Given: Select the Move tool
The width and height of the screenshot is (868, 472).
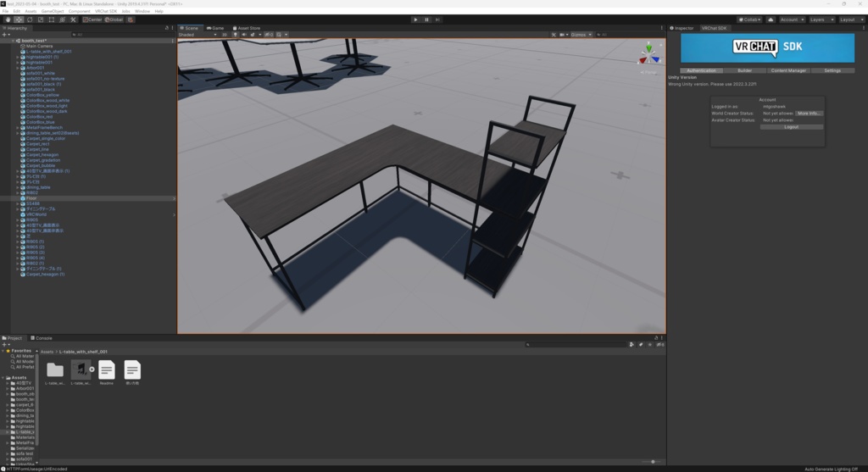Looking at the screenshot, I should coord(19,19).
